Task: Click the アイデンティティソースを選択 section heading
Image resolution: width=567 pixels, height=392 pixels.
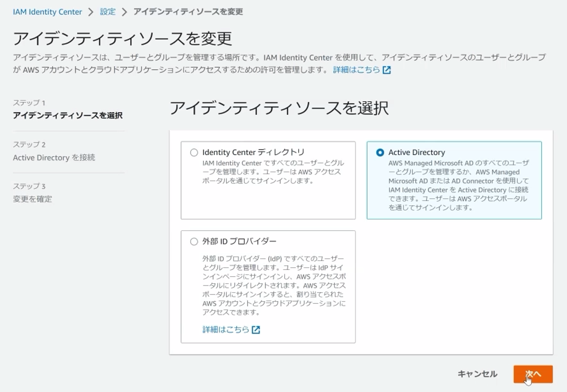Action: coord(279,108)
